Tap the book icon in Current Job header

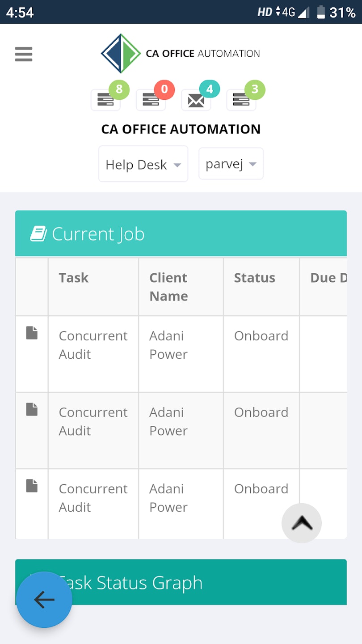coord(38,233)
